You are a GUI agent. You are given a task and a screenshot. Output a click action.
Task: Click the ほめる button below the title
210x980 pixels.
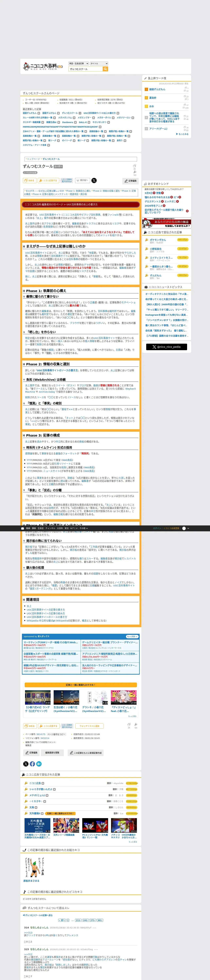(x=30, y=180)
